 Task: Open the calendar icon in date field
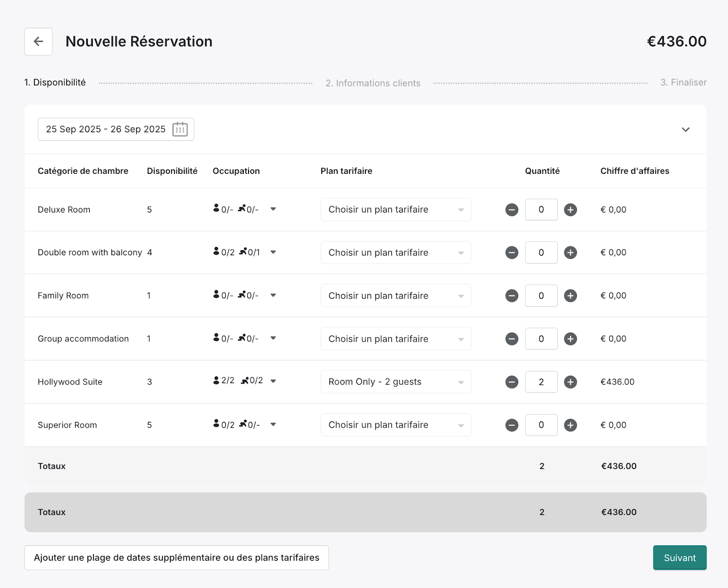click(x=180, y=129)
